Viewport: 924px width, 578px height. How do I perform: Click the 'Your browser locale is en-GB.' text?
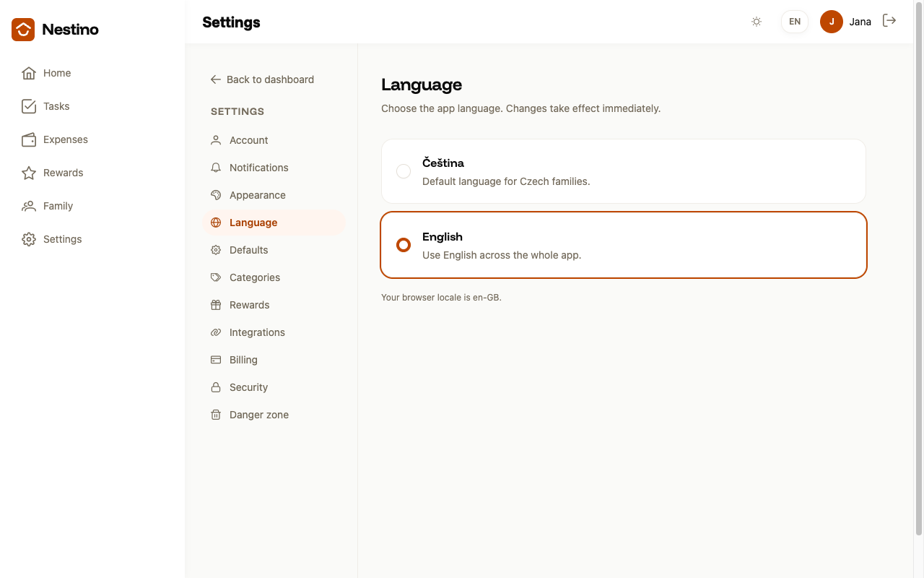point(441,298)
